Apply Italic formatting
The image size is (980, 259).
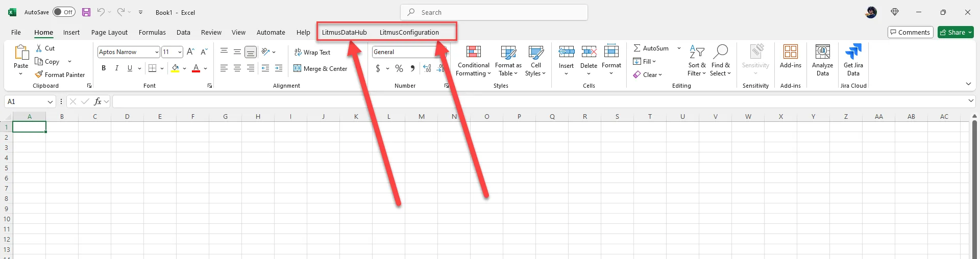117,68
